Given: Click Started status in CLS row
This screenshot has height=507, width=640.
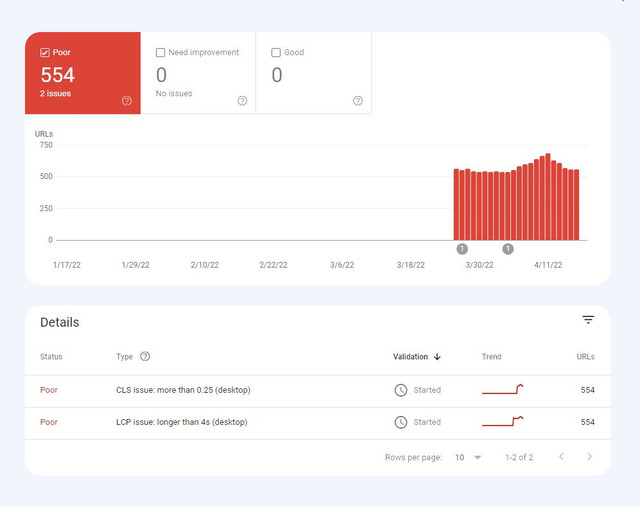Looking at the screenshot, I should pos(427,390).
